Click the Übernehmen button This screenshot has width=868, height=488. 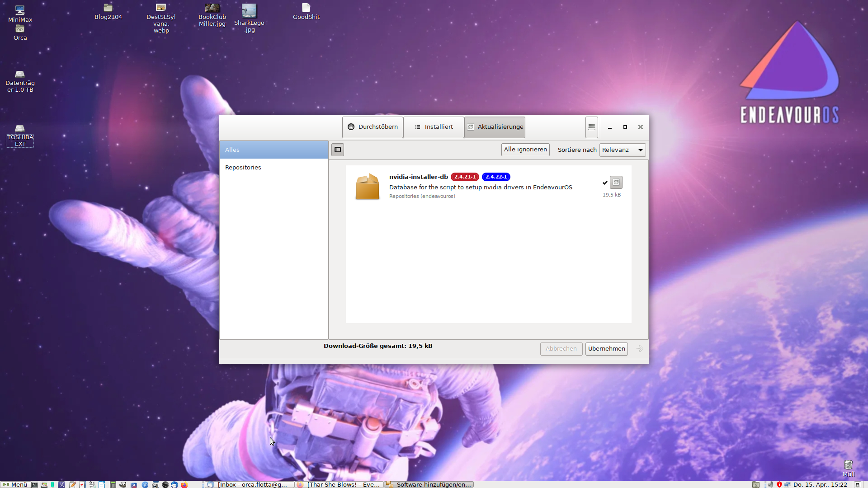(606, 349)
